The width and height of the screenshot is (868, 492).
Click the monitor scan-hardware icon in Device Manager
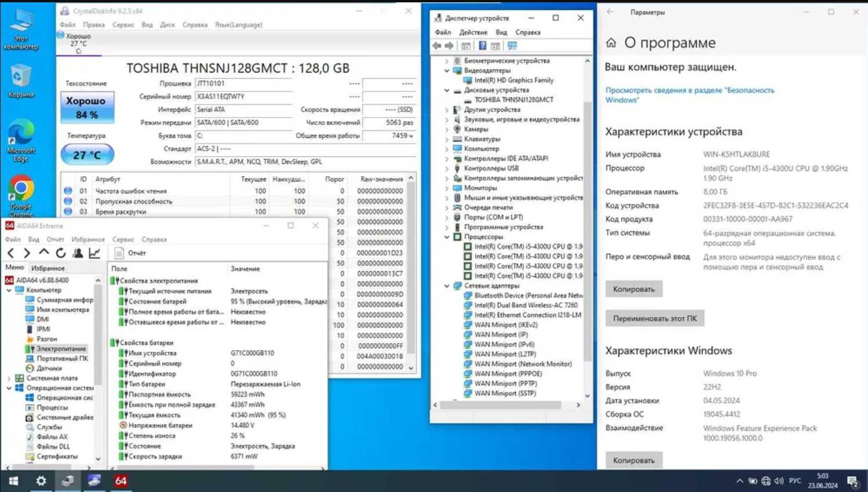pyautogui.click(x=512, y=46)
